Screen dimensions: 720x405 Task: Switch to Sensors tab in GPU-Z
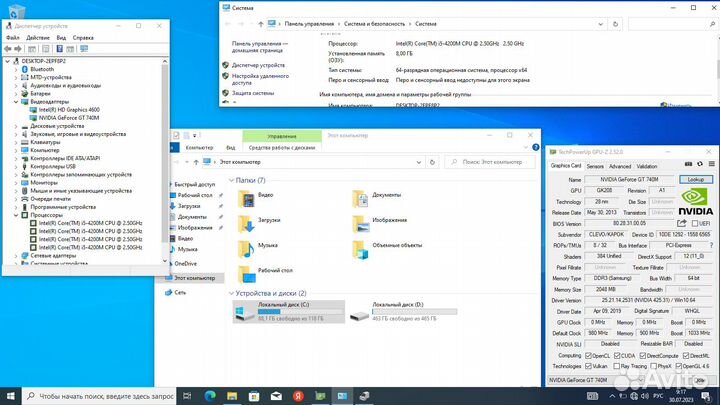tap(595, 166)
